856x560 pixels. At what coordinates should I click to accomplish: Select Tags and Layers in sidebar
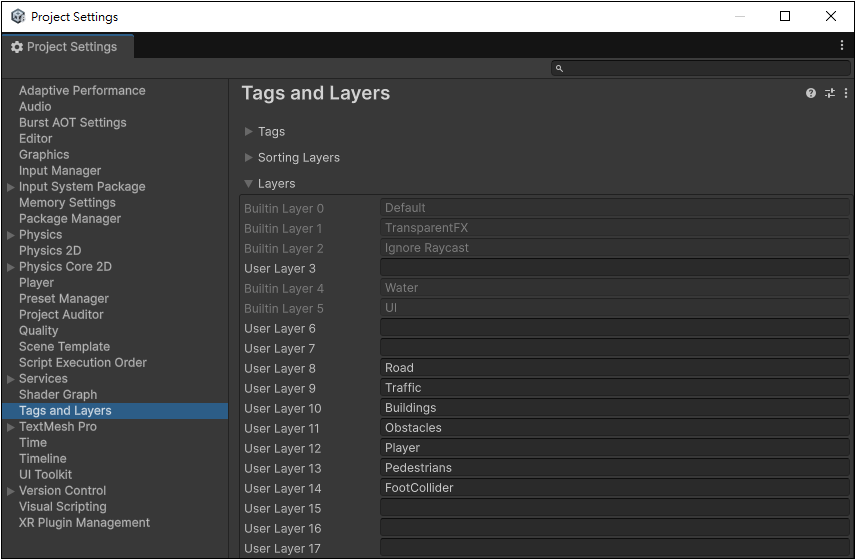click(x=115, y=410)
